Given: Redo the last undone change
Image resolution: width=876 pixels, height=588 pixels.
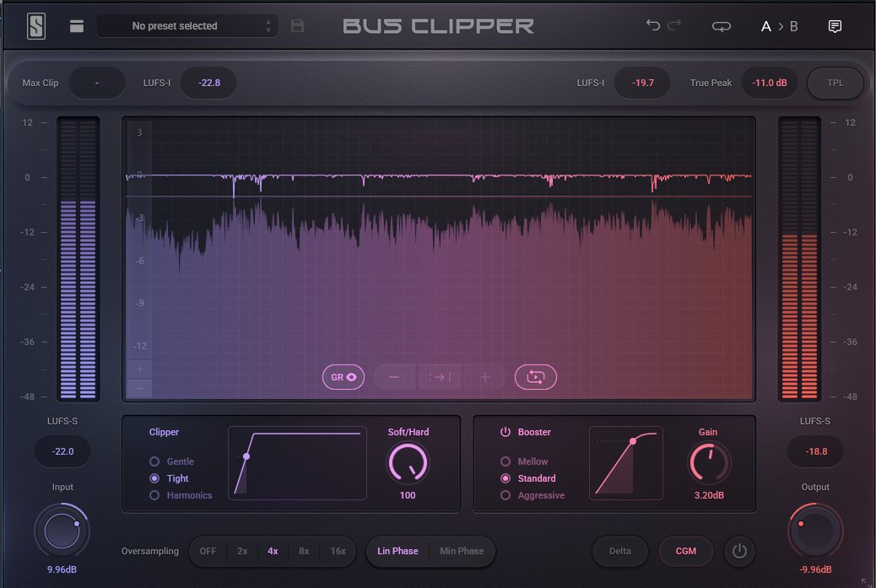Looking at the screenshot, I should (674, 24).
